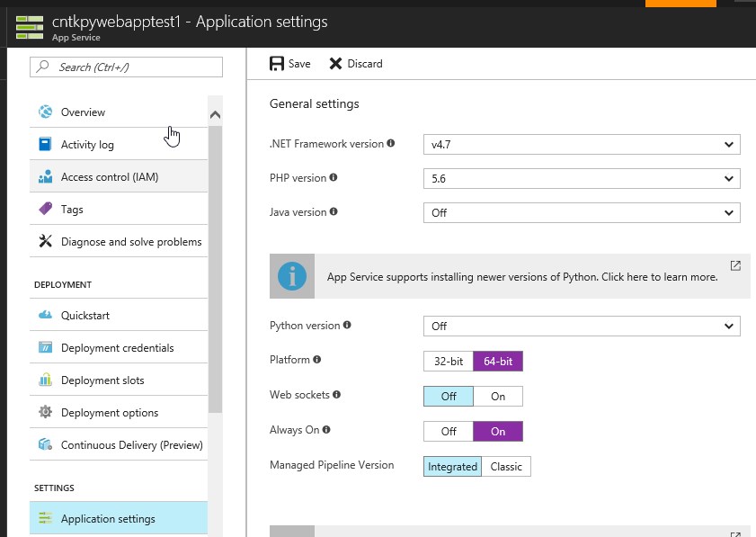Click the Save floppy disk icon
Viewport: 756px width, 537px height.
click(277, 64)
